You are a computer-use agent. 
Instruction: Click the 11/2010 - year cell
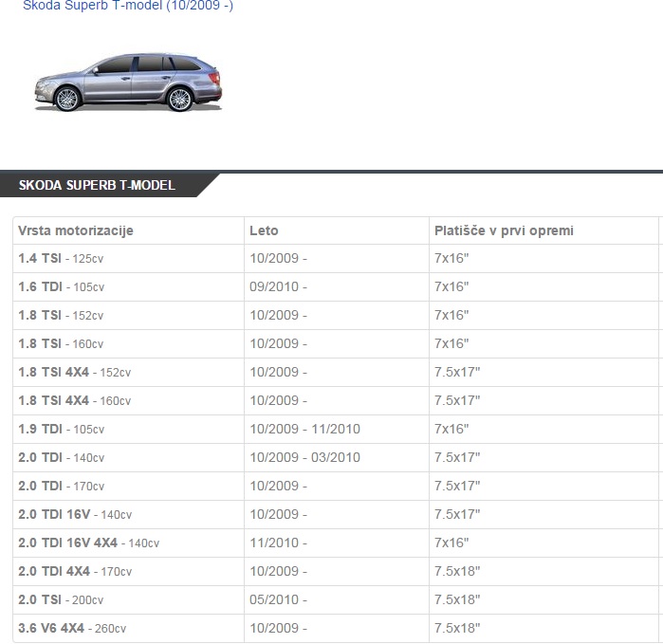pos(337,543)
